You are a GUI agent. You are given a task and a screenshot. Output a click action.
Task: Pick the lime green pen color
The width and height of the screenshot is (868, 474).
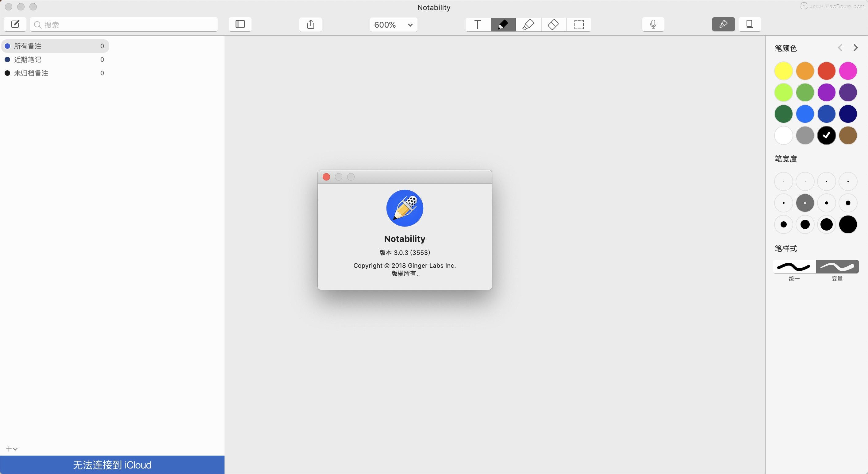tap(783, 92)
